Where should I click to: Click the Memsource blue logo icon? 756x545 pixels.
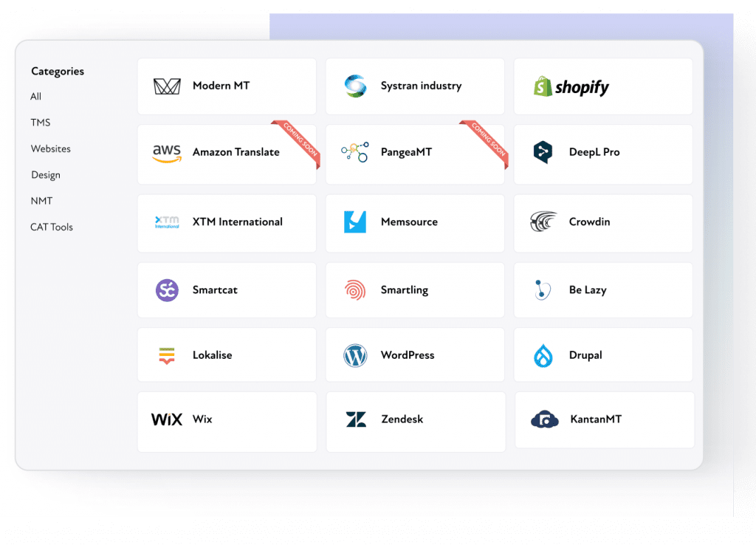point(355,222)
